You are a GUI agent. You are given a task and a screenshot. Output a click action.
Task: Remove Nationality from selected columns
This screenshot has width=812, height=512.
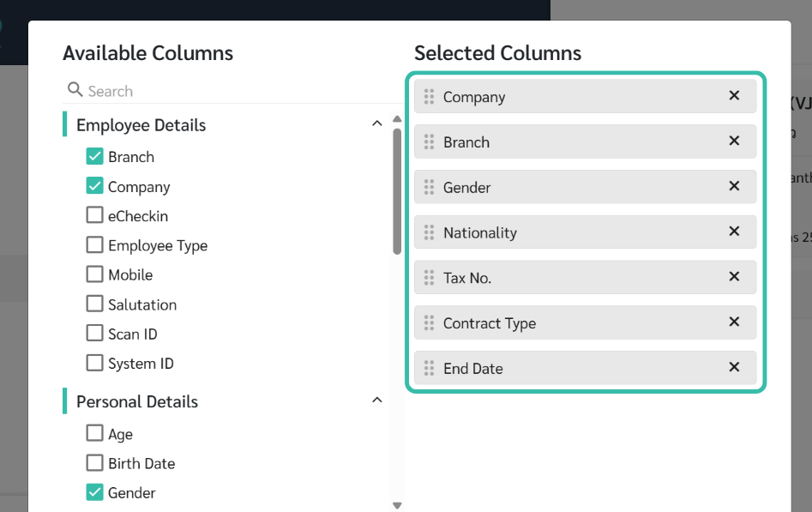pos(734,231)
